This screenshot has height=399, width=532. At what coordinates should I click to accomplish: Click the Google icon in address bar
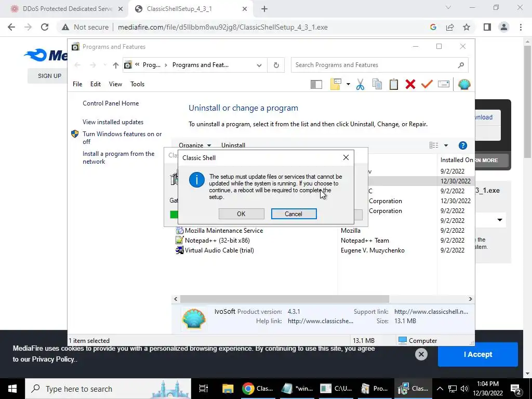coord(433,27)
